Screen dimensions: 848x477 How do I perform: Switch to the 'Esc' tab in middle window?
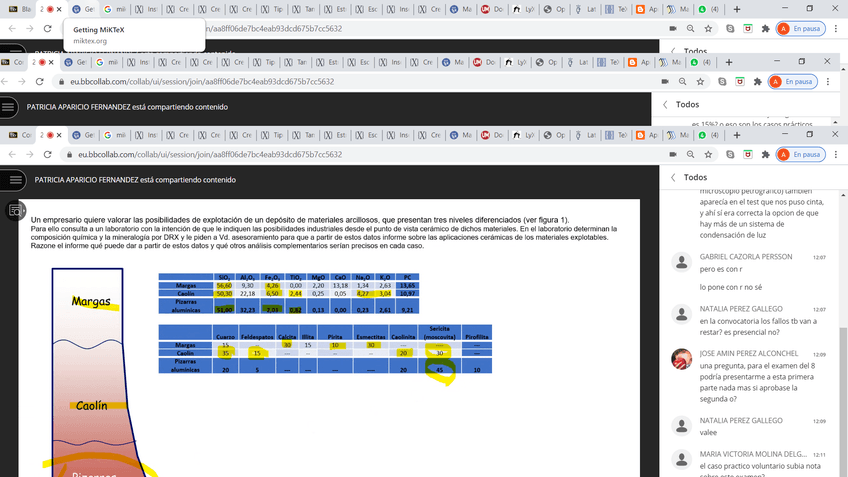coord(359,62)
